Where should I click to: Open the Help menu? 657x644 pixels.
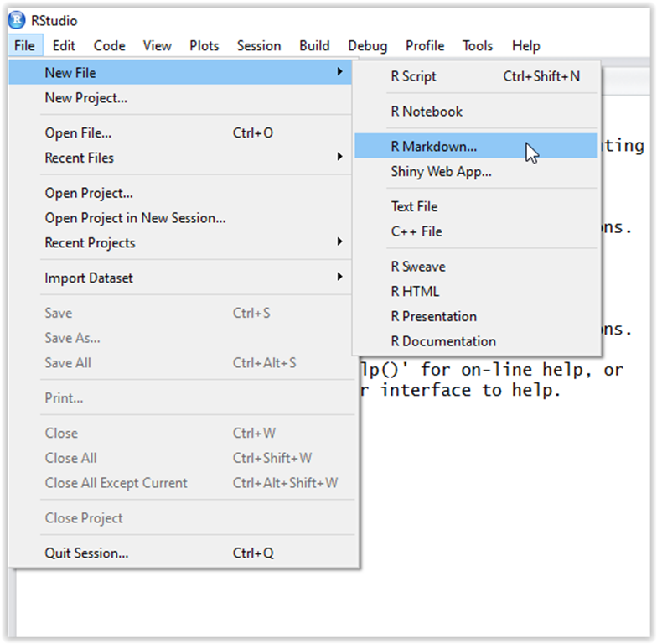(526, 45)
